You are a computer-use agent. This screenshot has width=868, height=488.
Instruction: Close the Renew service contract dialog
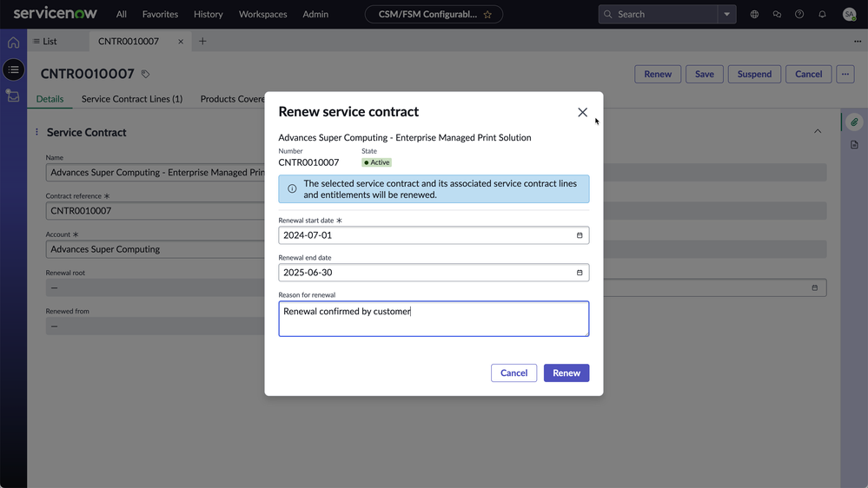click(582, 112)
